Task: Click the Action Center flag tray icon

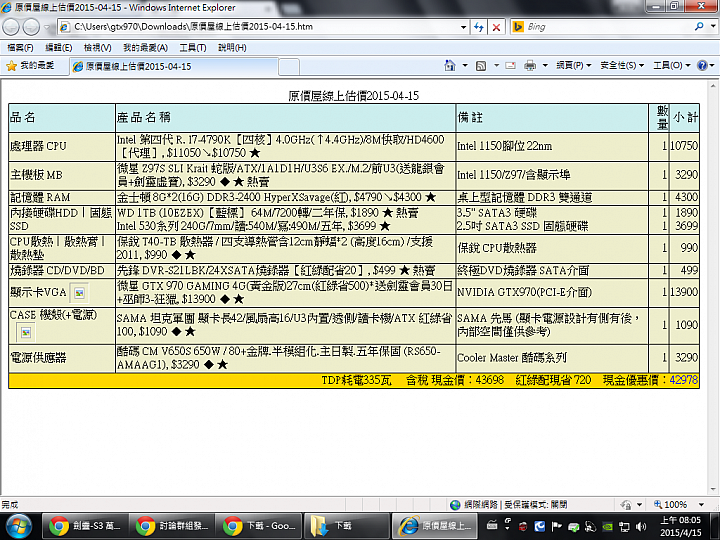Action: tap(557, 526)
